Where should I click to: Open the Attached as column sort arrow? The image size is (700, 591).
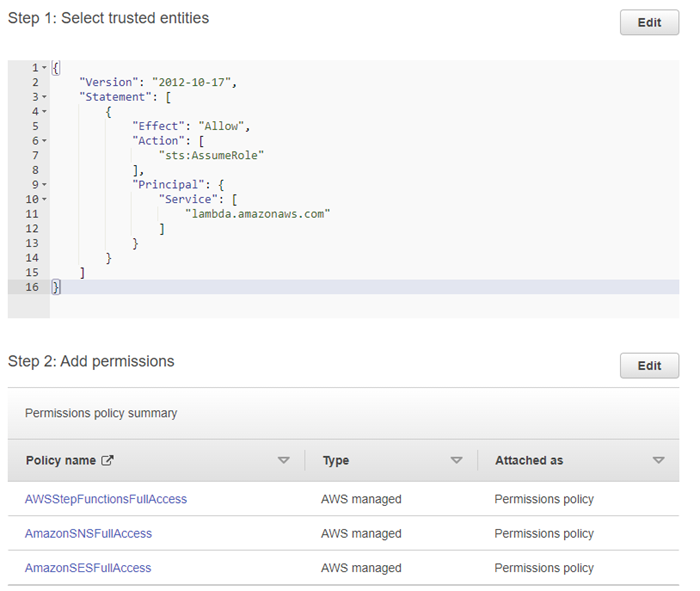coord(658,461)
